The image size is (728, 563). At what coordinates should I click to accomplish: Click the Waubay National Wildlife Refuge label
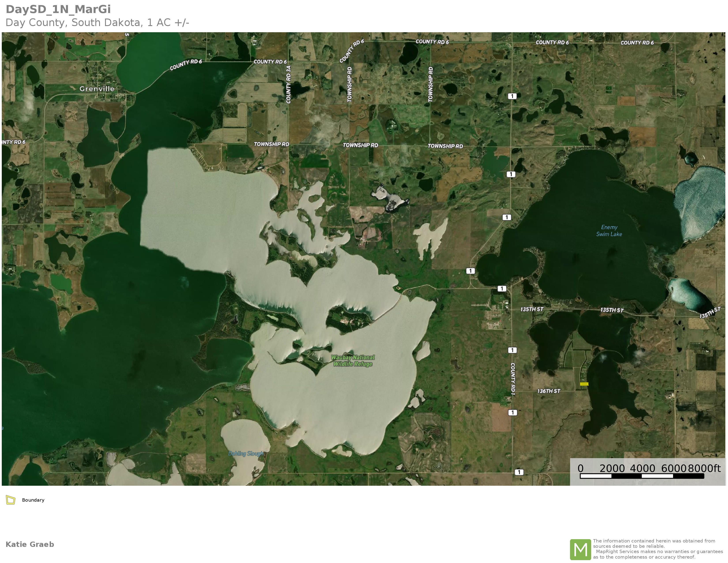tap(353, 361)
